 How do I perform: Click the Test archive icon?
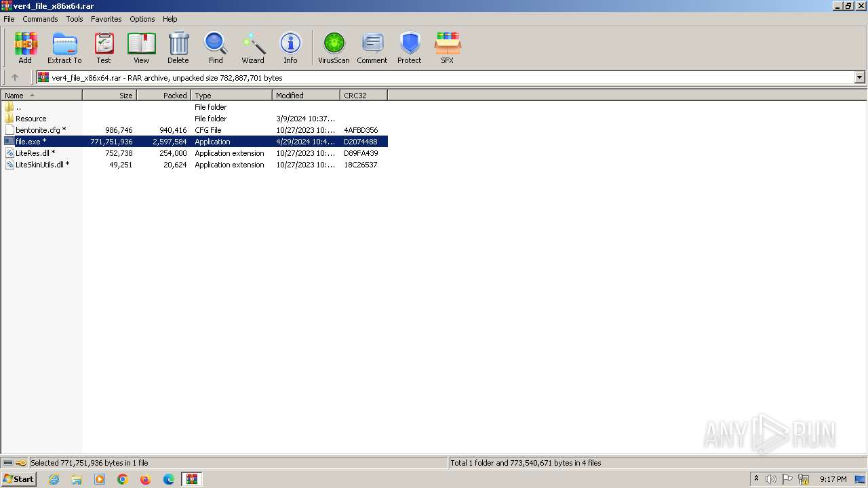click(104, 47)
